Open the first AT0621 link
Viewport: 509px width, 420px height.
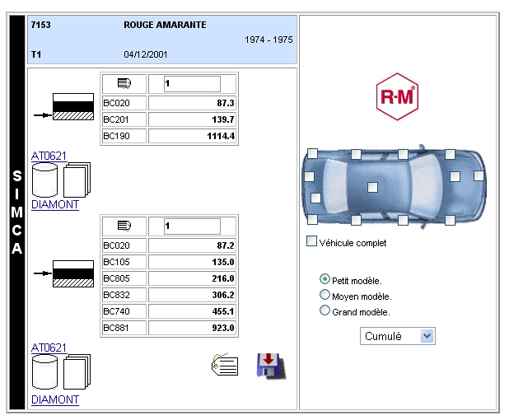click(49, 156)
